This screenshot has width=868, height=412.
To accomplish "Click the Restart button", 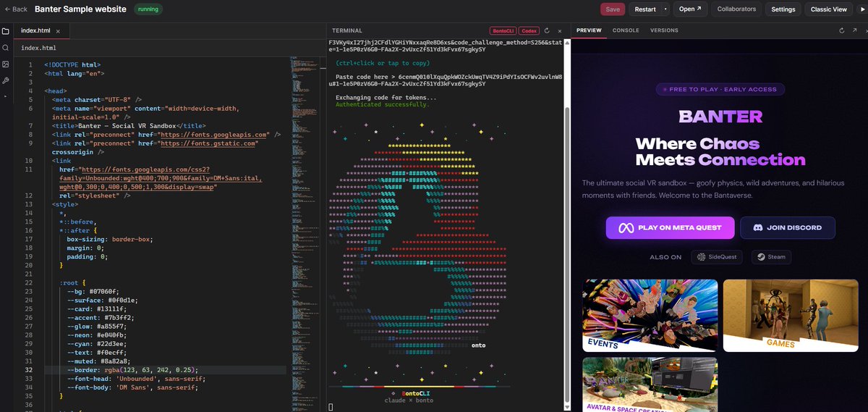I will point(645,9).
